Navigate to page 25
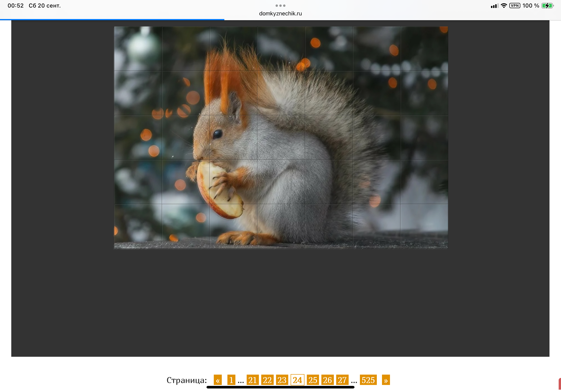561x392 pixels. click(312, 380)
